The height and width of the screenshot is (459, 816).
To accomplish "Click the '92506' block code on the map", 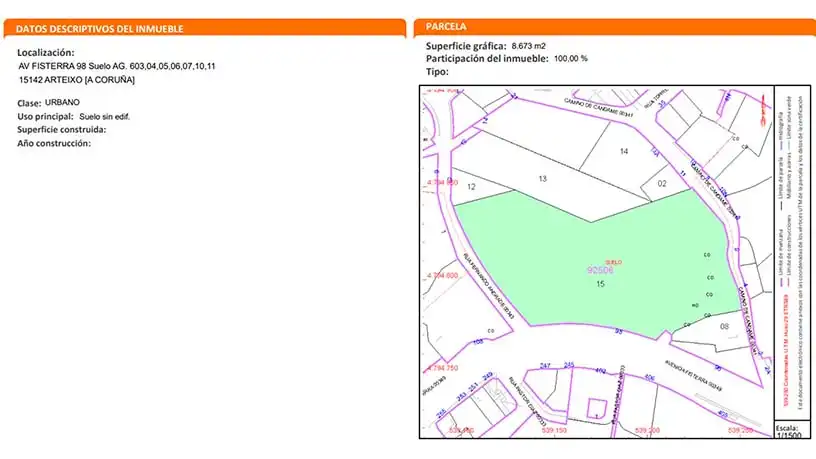I will 600,270.
